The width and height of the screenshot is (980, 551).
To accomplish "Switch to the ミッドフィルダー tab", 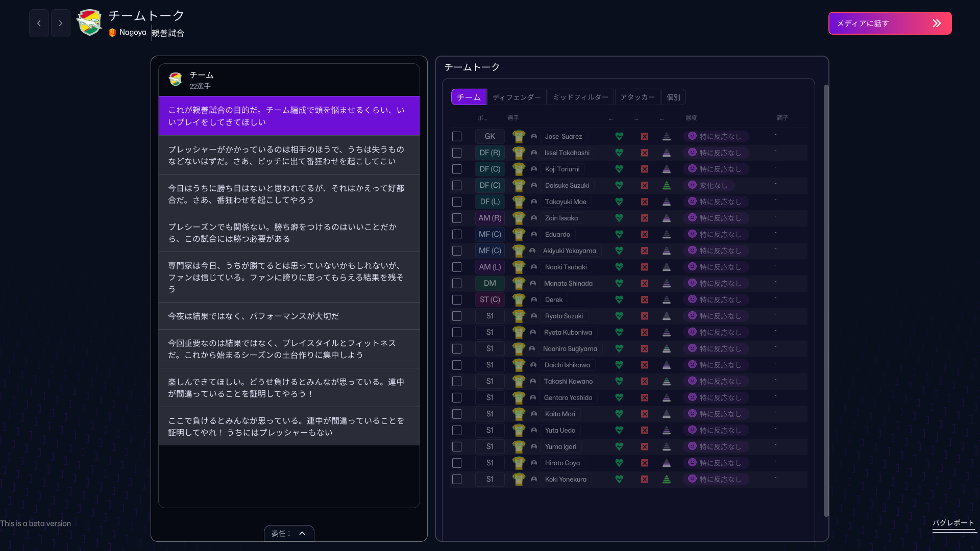I will (580, 97).
